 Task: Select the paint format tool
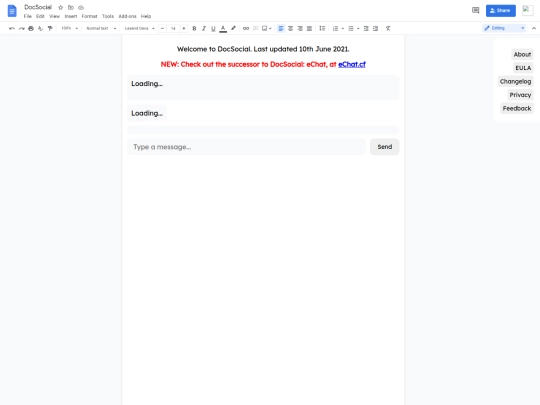50,28
